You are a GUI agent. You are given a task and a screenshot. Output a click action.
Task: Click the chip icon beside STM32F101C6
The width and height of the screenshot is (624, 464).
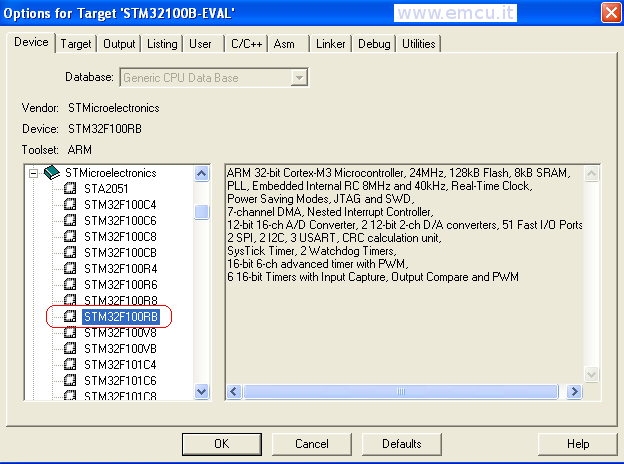(70, 380)
